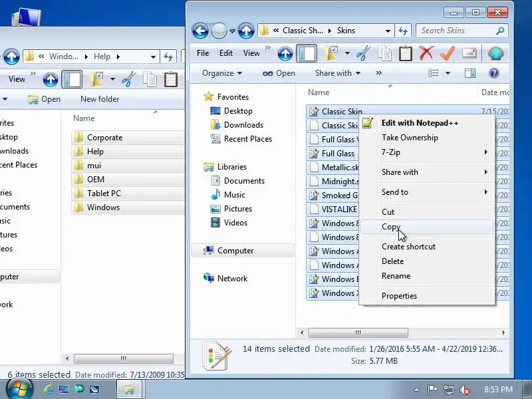Click Up one level icon in Skins toolbar
532x399 pixels.
point(285,53)
